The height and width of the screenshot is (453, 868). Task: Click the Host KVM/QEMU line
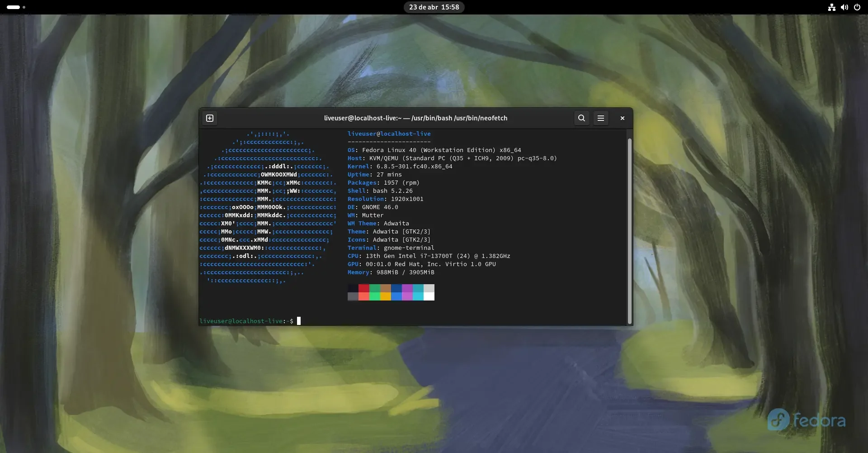(452, 158)
